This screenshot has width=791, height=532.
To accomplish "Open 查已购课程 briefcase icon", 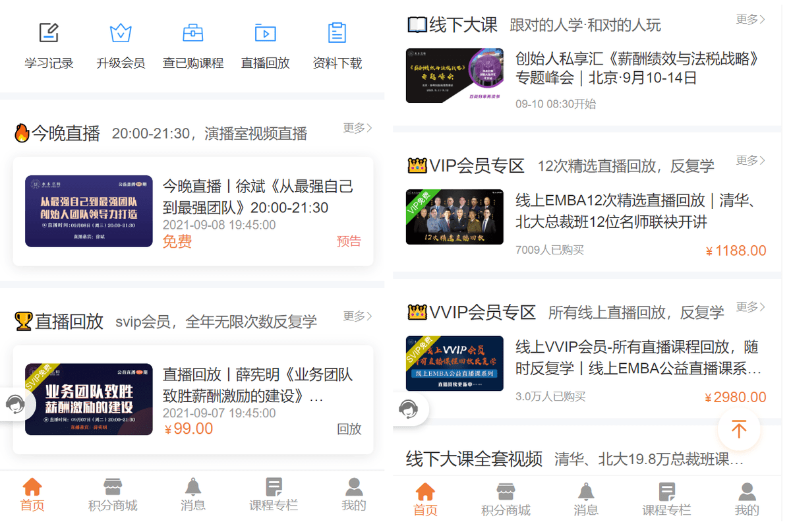I will tap(192, 33).
